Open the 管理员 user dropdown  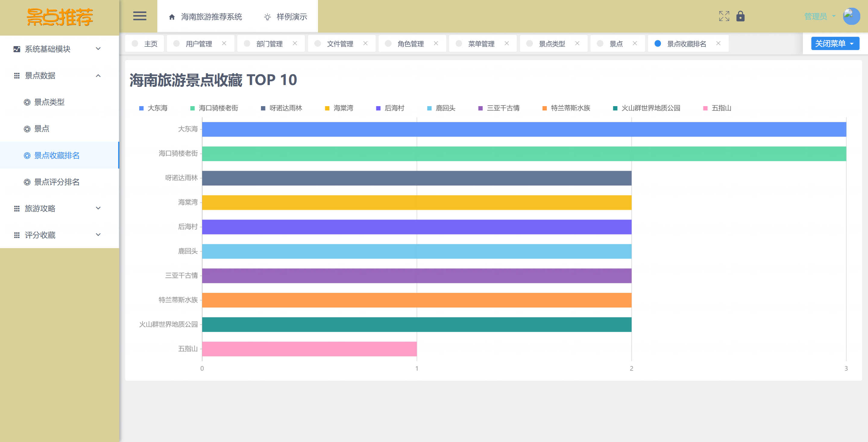tap(819, 16)
